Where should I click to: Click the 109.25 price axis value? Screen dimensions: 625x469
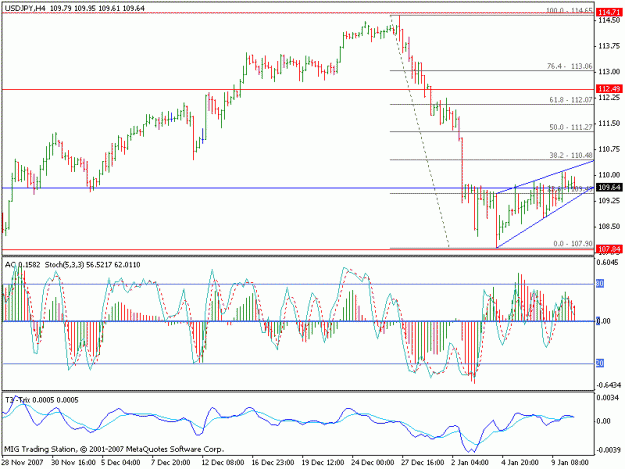tap(609, 200)
